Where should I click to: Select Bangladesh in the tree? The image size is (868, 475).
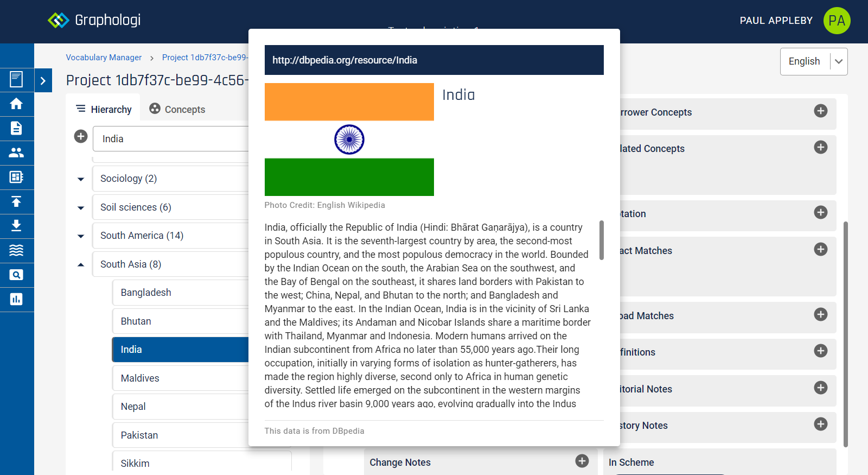180,293
